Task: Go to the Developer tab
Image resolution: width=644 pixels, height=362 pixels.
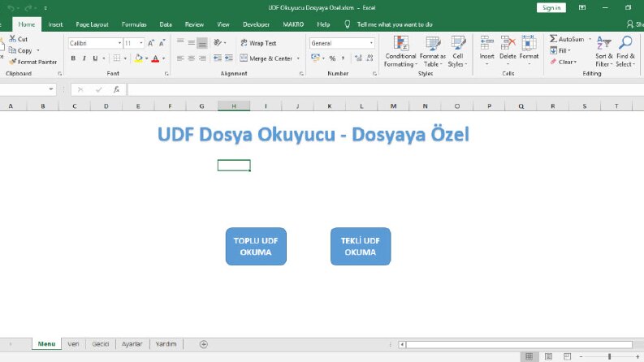Action: [257, 24]
